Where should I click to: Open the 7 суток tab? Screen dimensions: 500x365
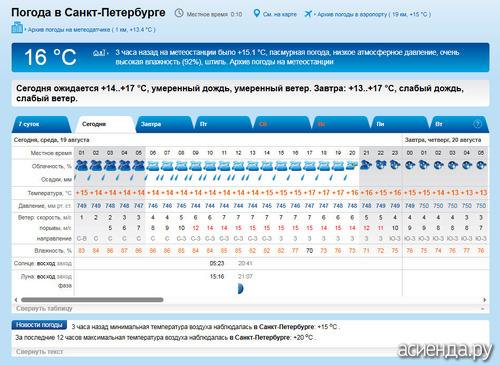pos(42,124)
